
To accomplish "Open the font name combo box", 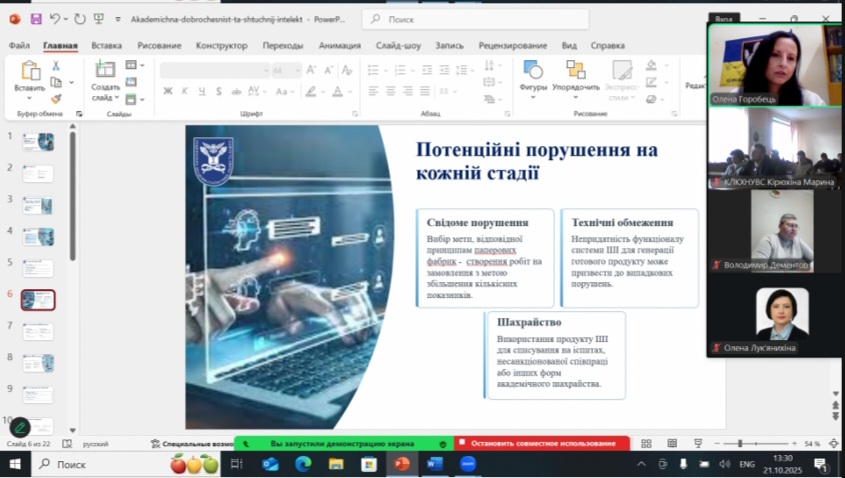I will [x=214, y=70].
